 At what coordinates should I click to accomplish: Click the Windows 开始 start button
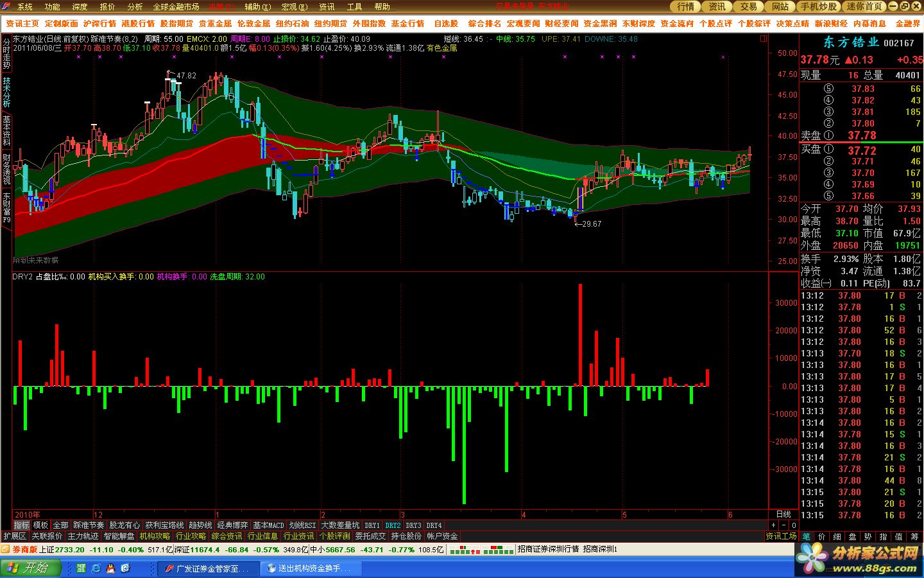click(30, 568)
